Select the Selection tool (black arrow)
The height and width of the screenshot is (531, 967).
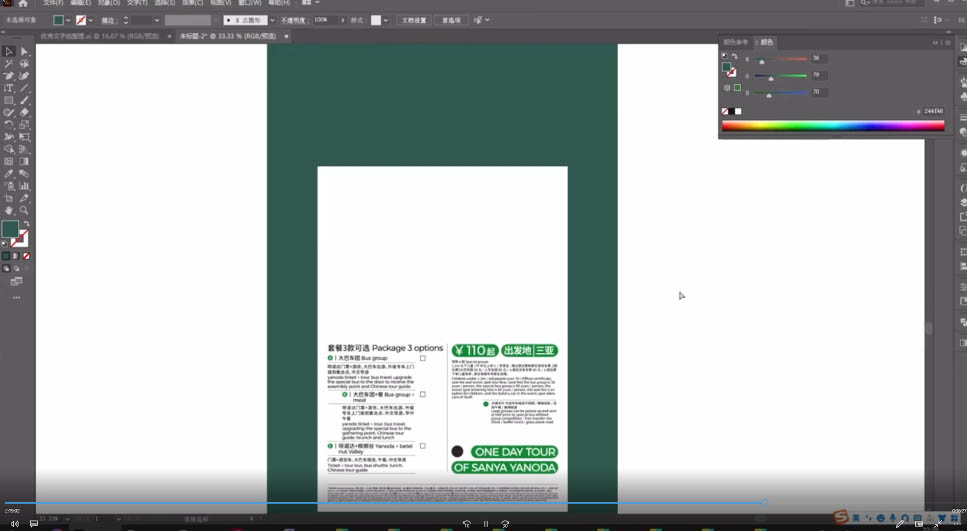point(9,52)
